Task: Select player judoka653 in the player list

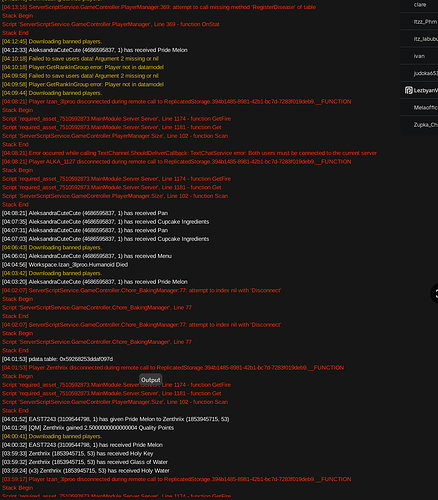Action: coord(426,73)
